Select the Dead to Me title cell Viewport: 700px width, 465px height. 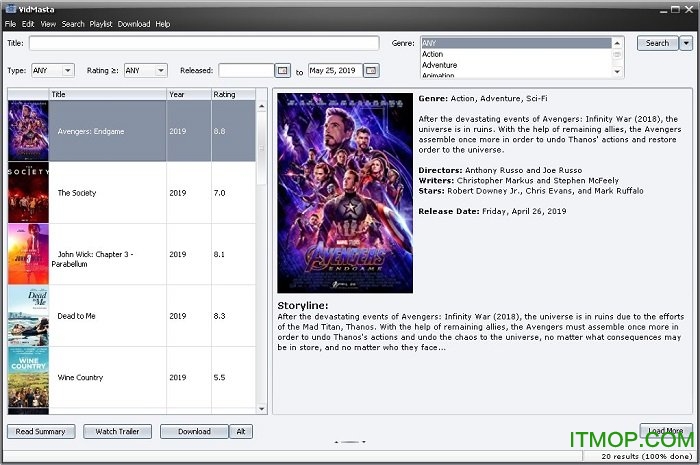[x=108, y=316]
